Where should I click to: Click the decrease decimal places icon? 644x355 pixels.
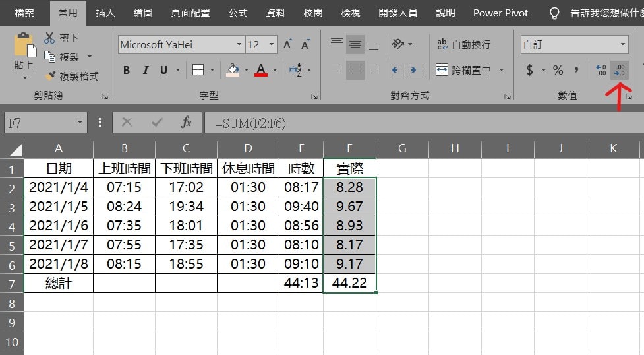coord(620,70)
